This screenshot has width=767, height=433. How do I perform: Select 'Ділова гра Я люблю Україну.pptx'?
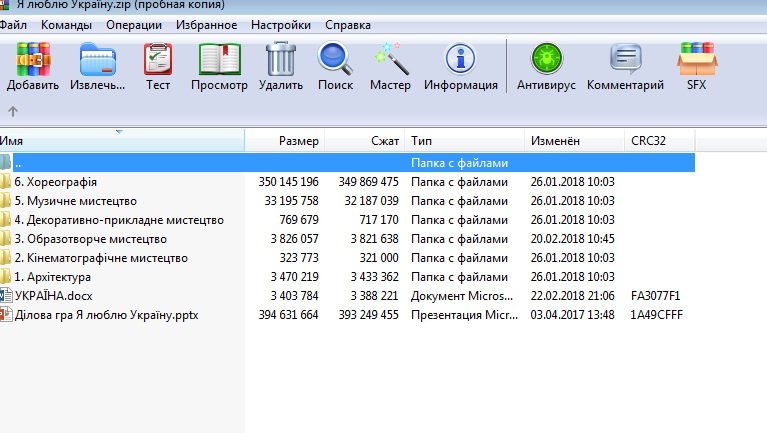pos(106,315)
